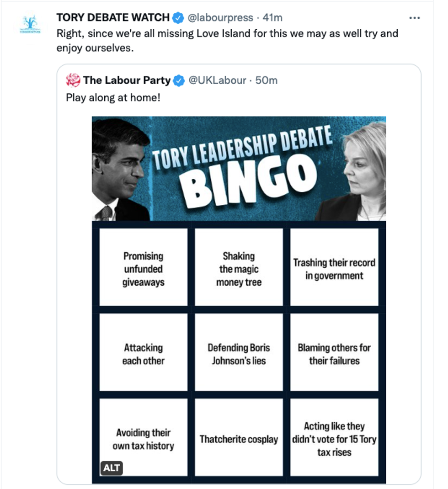Click the @labourpress handle
Viewport: 448px width, 489px height.
(220, 18)
